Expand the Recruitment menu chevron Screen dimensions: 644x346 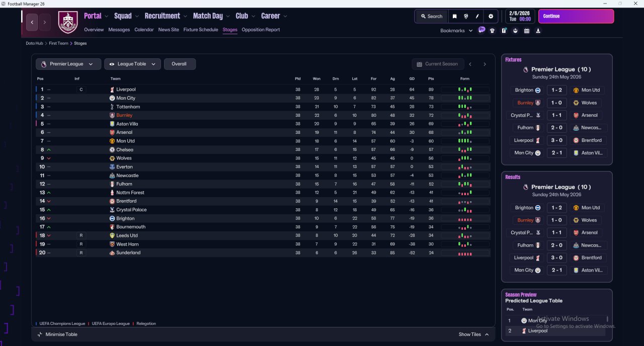pos(185,16)
